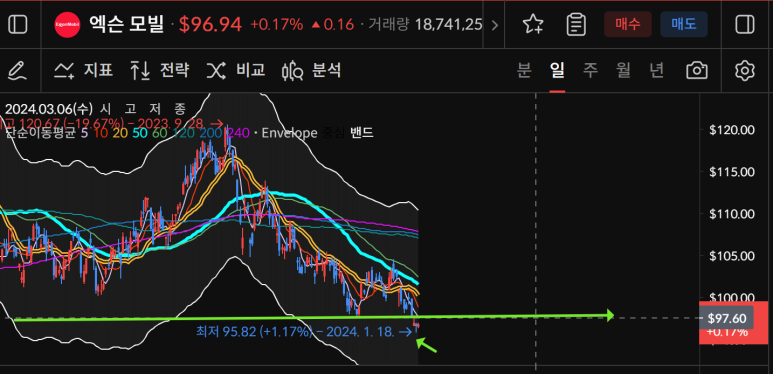The height and width of the screenshot is (374, 773).
Task: Click the ▲0.16 price change value
Action: [332, 24]
